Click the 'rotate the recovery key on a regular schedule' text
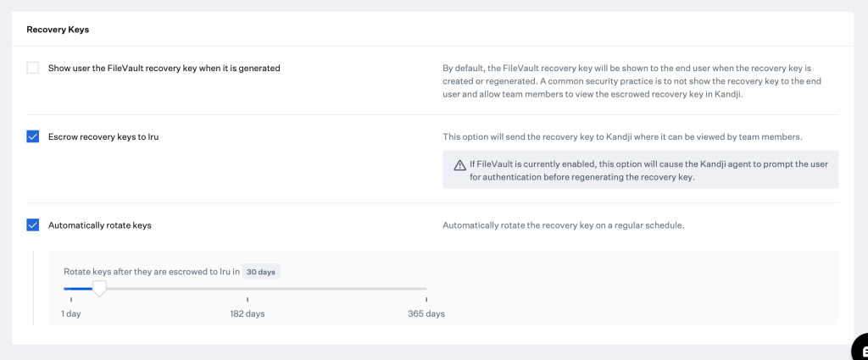Image resolution: width=868 pixels, height=360 pixels. (563, 225)
